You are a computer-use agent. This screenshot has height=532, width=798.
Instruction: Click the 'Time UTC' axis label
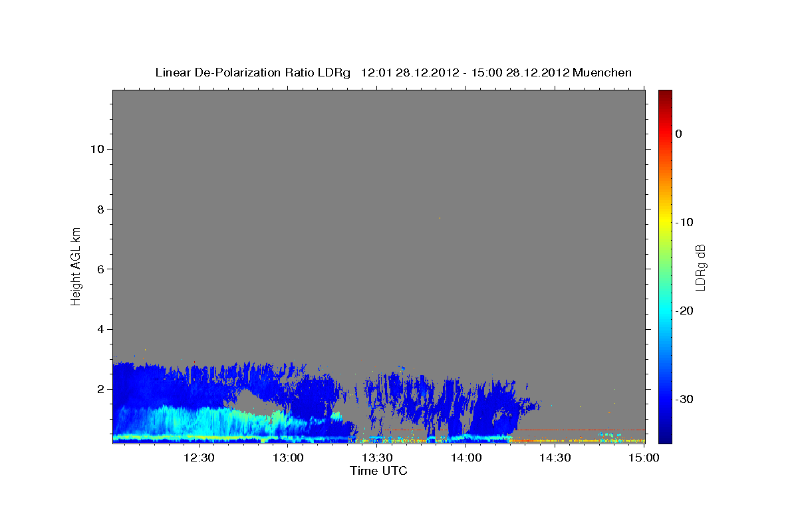tap(378, 471)
